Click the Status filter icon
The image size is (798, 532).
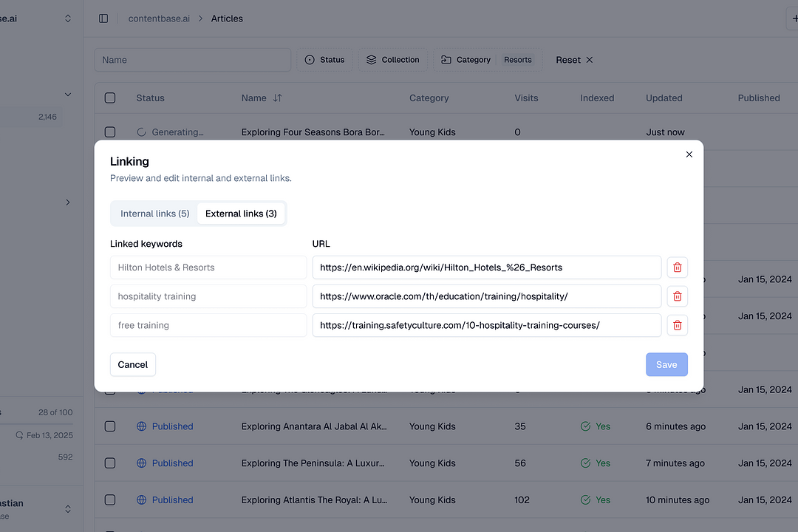310,60
